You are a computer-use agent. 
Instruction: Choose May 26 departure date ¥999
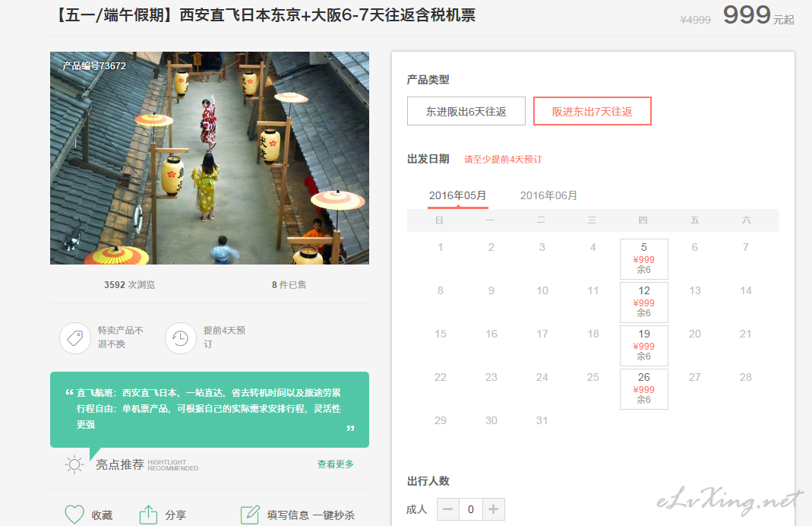click(x=643, y=388)
